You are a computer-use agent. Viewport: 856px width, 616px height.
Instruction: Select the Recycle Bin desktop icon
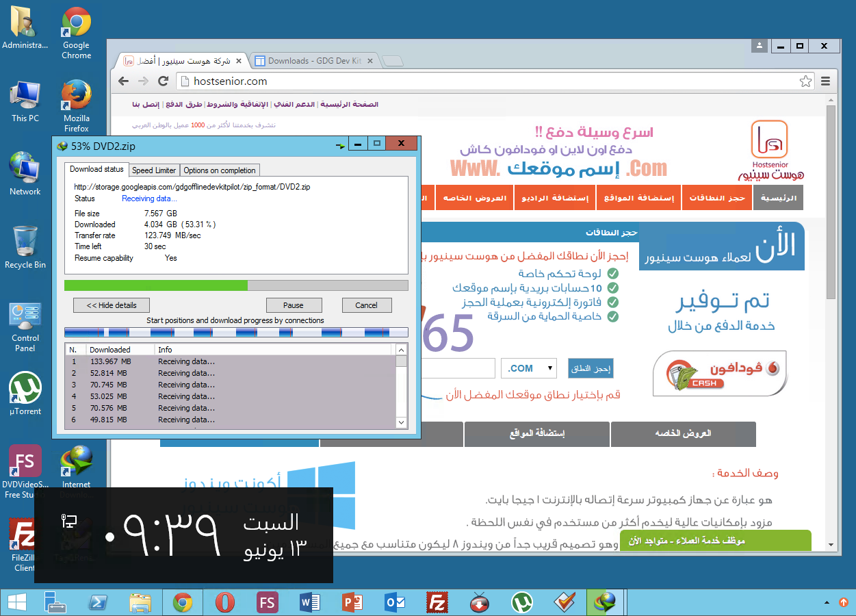25,247
